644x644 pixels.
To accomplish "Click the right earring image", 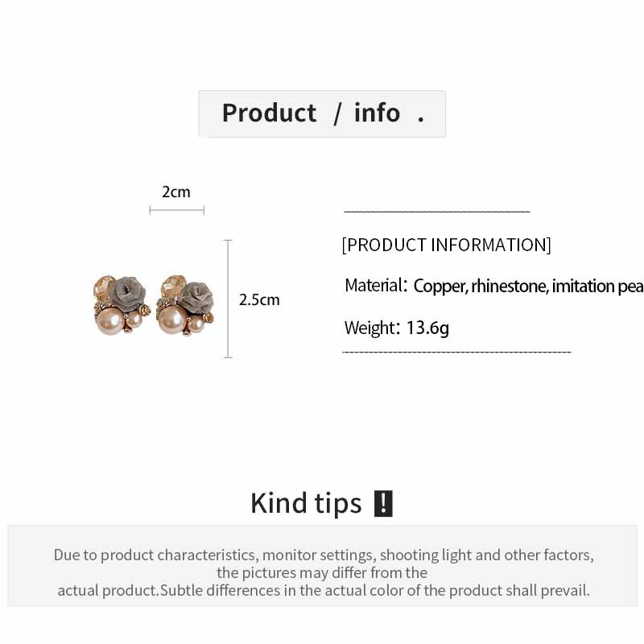I will click(185, 303).
